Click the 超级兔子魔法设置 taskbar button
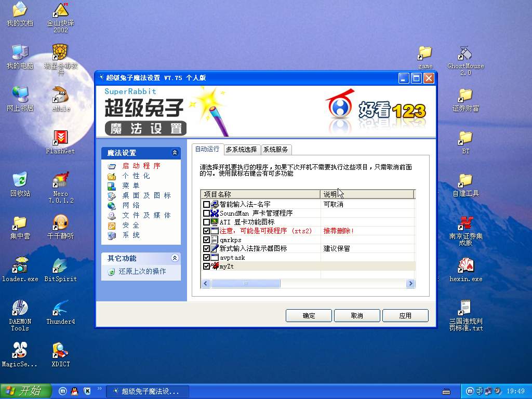This screenshot has height=399, width=532. pos(147,392)
